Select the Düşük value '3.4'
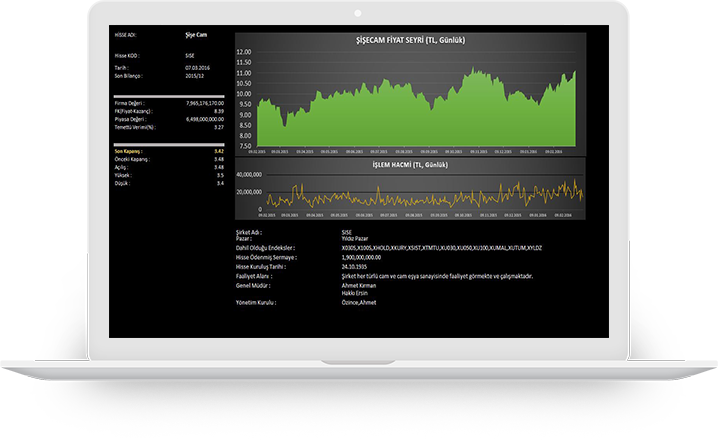This screenshot has height=440, width=718. (x=220, y=184)
